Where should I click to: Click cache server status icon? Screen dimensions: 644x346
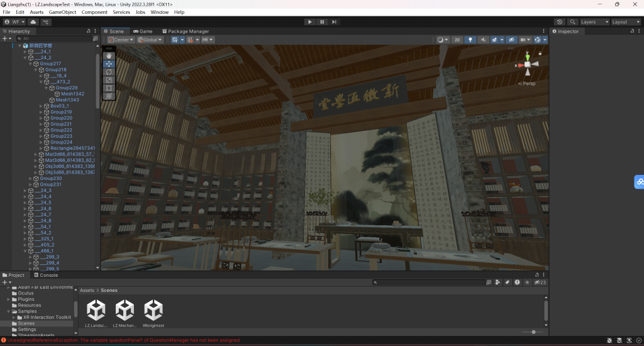tap(619, 340)
